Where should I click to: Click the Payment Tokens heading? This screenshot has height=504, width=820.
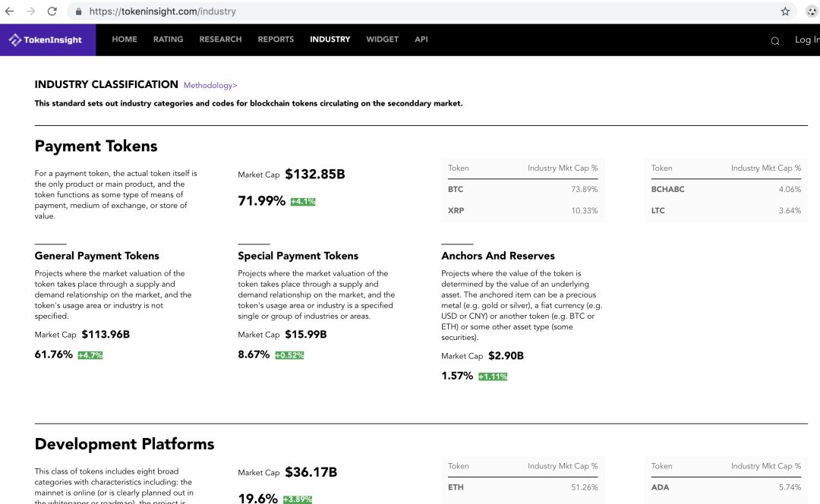point(96,146)
